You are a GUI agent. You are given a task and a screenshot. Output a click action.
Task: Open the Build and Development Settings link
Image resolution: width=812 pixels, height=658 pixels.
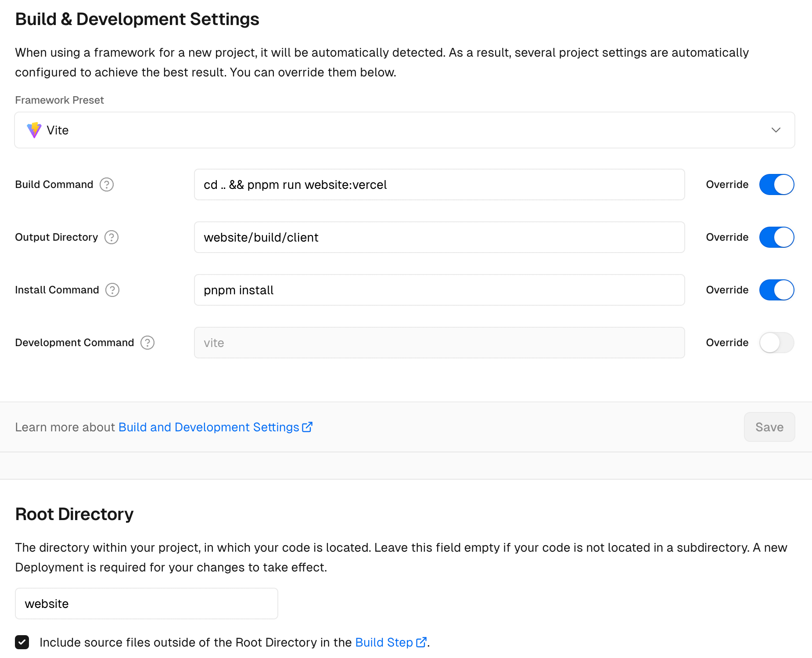tap(208, 427)
